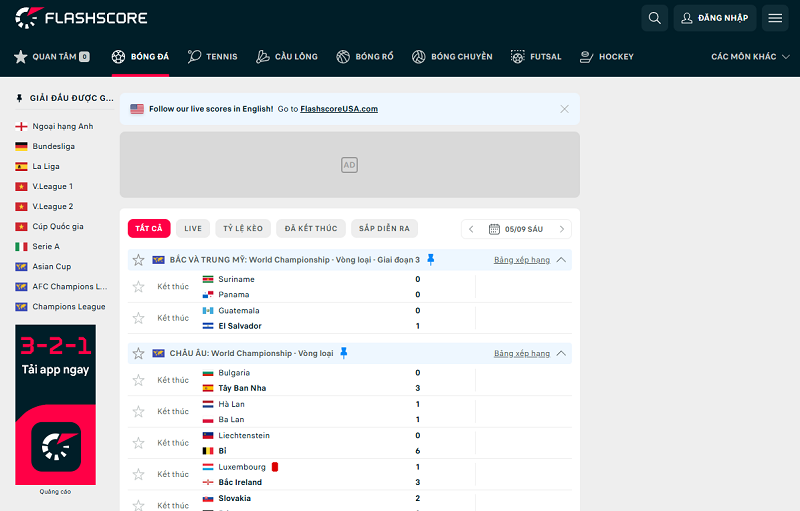Favorite the BẮC VÀ TRUNG MỸ league star
This screenshot has height=511, width=800.
138,260
